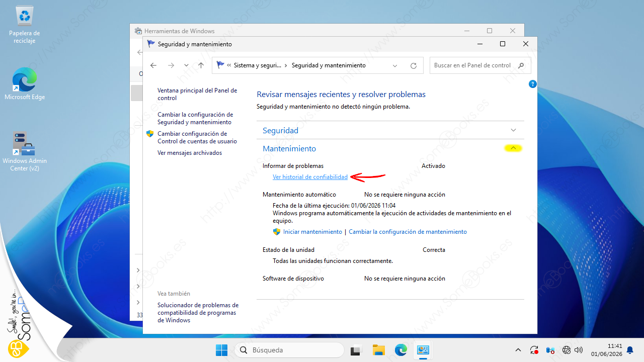Select the Microsoft Edge desktop shortcut
This screenshot has height=362, width=644.
25,83
